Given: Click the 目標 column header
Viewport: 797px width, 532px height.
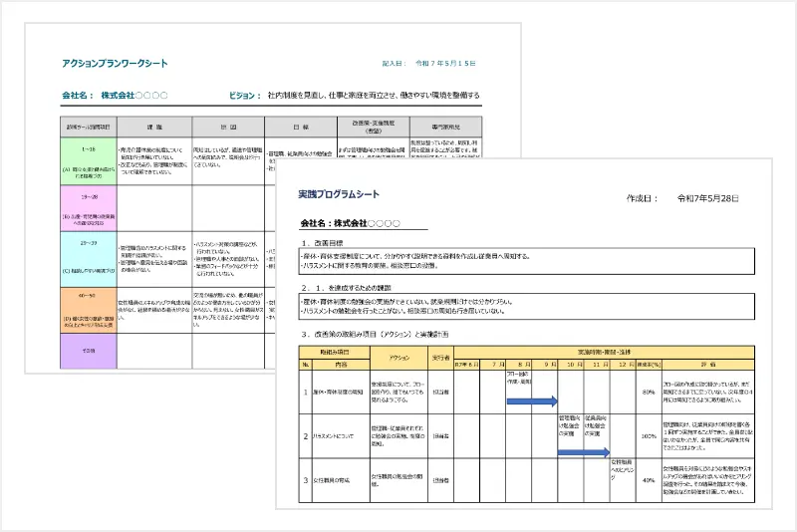Looking at the screenshot, I should tap(300, 128).
